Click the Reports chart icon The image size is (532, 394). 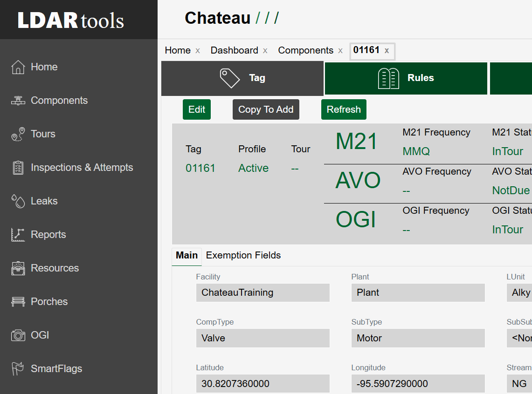(x=18, y=235)
